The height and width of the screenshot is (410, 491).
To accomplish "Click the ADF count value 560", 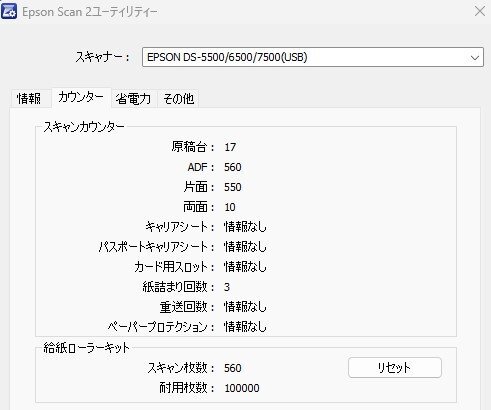I will (233, 167).
